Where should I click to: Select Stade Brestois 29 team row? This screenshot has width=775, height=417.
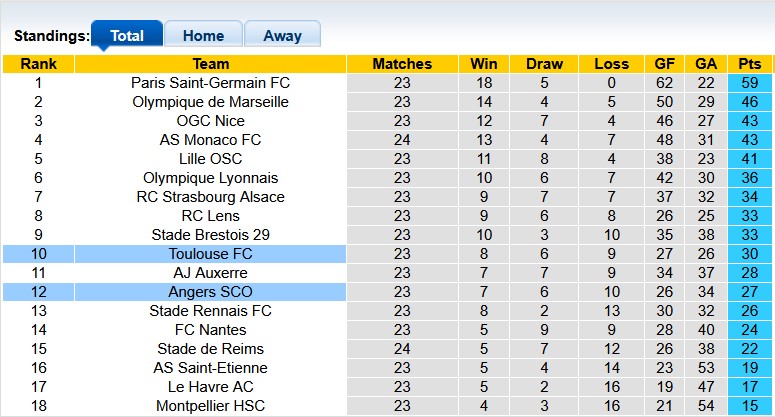(x=210, y=235)
